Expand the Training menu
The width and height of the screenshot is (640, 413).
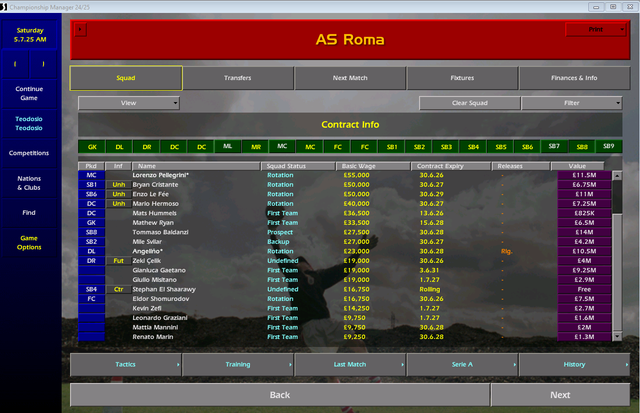point(238,364)
